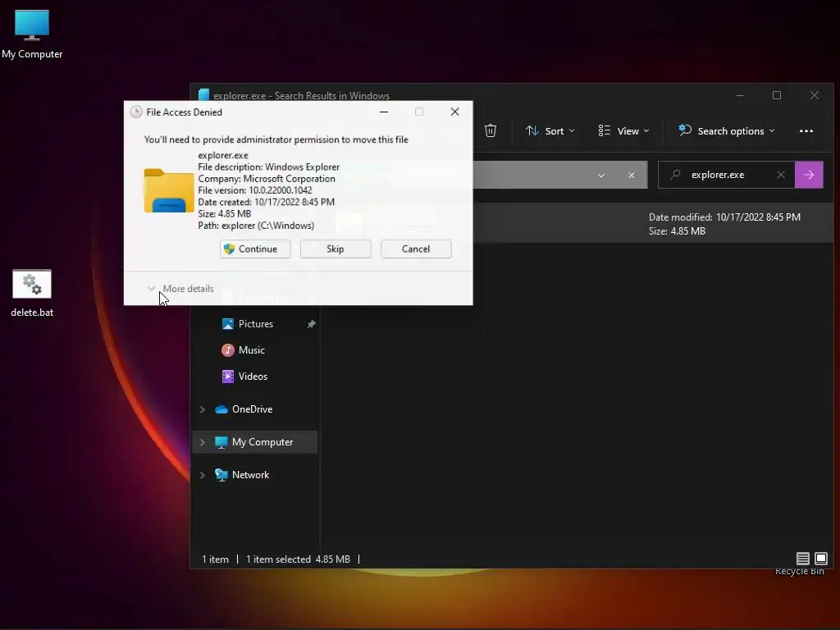840x630 pixels.
Task: Click the Delete trash icon in Explorer toolbar
Action: tap(491, 130)
